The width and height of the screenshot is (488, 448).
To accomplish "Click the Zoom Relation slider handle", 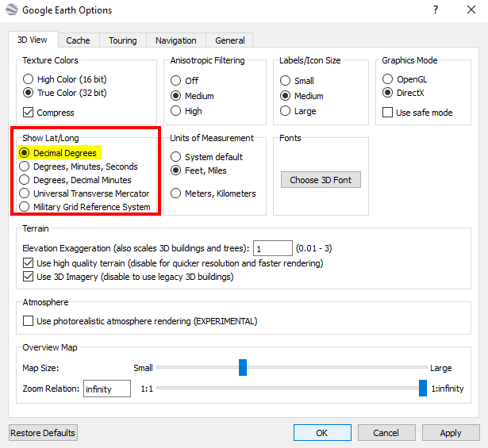I will pos(423,388).
